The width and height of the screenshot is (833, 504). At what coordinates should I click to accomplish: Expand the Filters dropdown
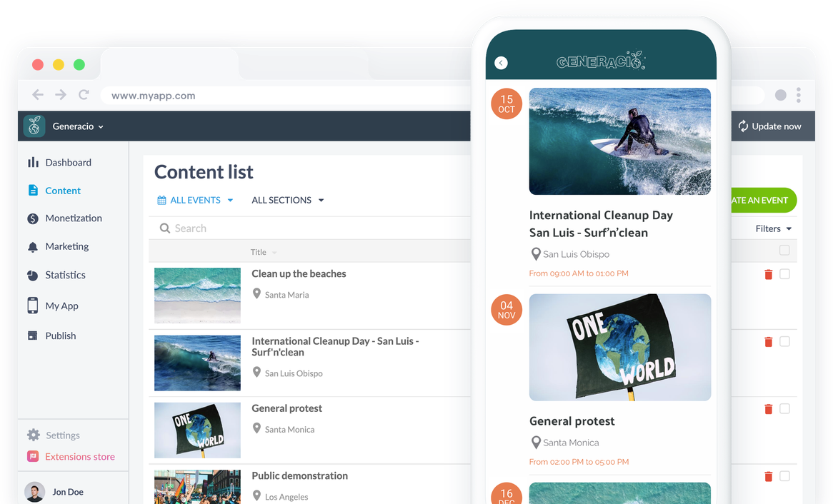coord(774,229)
